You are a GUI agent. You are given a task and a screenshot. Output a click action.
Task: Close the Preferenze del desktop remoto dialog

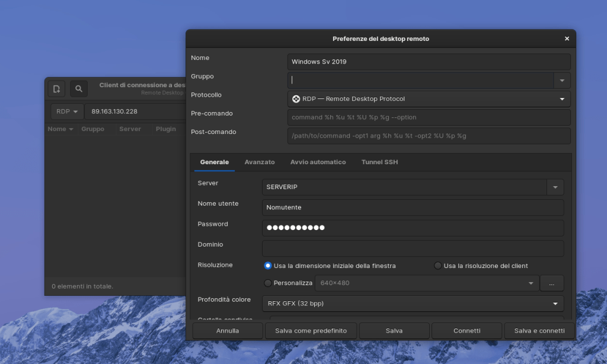pos(567,39)
